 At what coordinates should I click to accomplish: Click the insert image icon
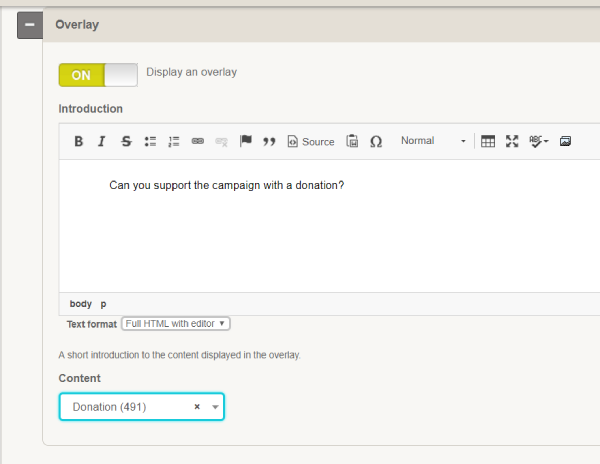pyautogui.click(x=566, y=142)
